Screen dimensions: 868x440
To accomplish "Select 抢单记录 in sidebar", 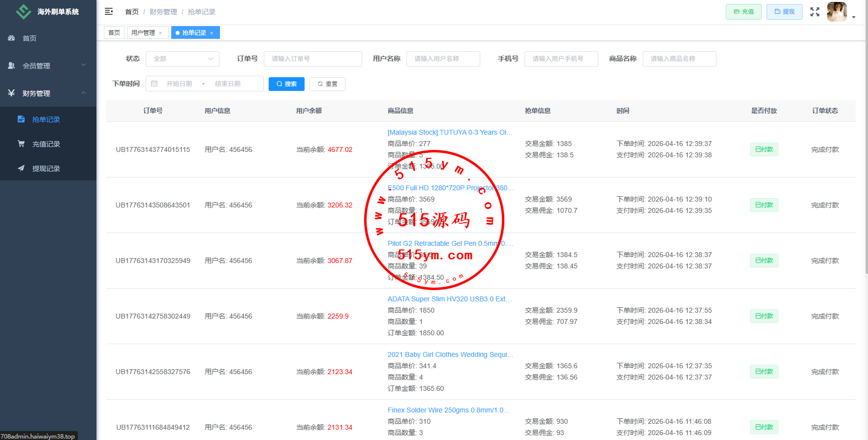I will click(x=46, y=119).
